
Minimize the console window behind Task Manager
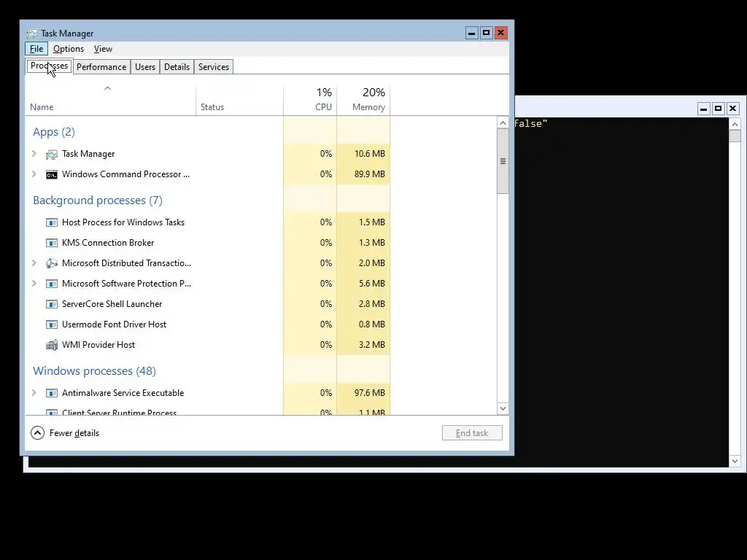[704, 109]
